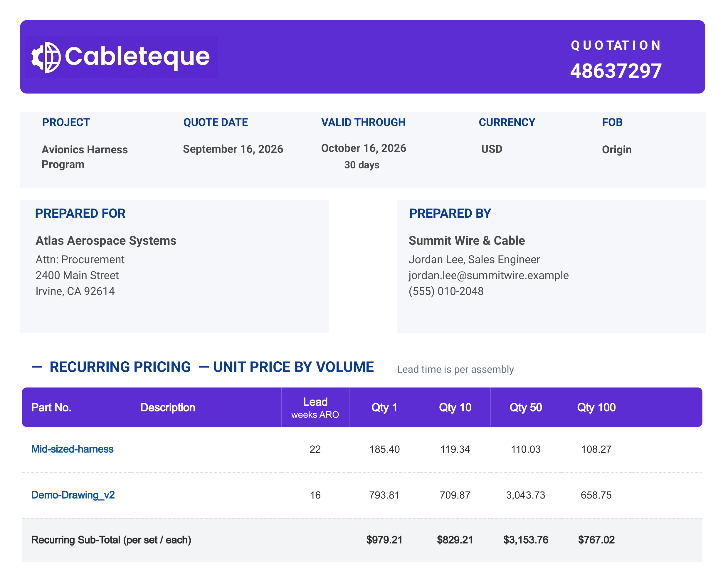Click Jordan Lee, Sales Engineer contact line
This screenshot has width=728, height=567.
(x=474, y=259)
